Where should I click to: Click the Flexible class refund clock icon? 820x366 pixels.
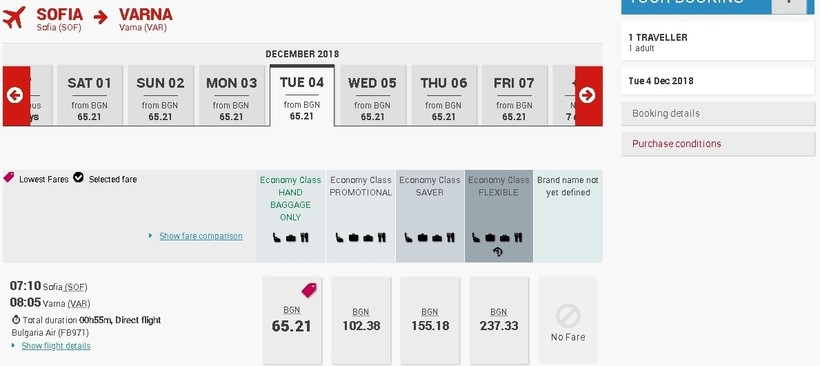click(x=498, y=252)
